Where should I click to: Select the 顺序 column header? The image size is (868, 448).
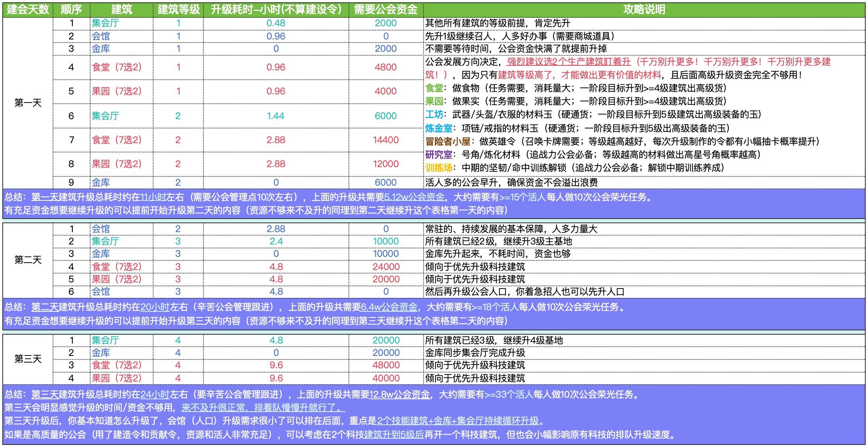71,10
